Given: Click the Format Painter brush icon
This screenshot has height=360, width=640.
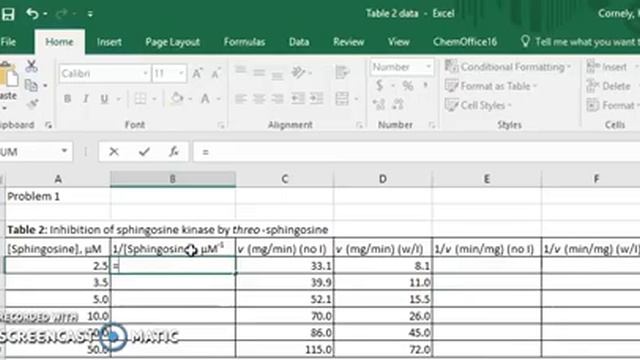Looking at the screenshot, I should click(x=32, y=104).
